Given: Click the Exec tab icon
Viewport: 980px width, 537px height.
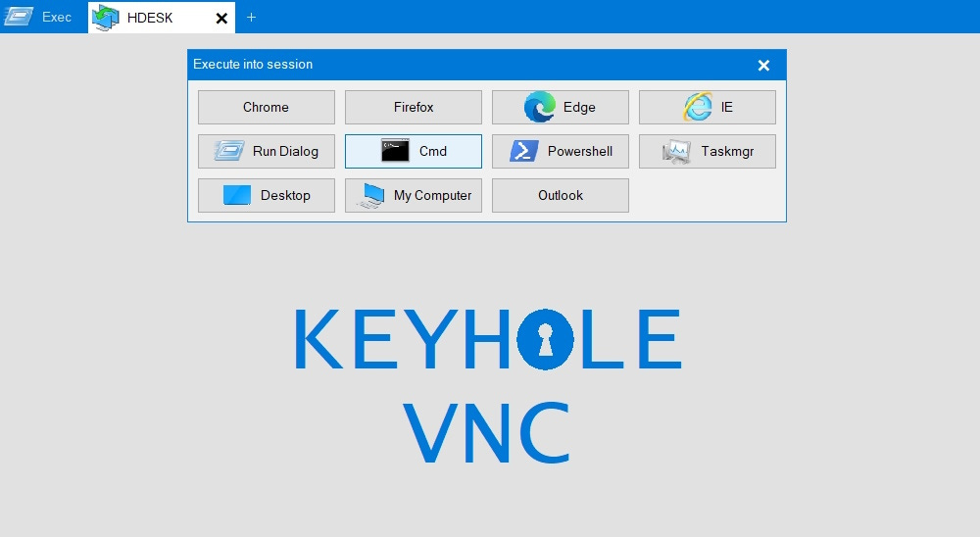Looking at the screenshot, I should (18, 17).
